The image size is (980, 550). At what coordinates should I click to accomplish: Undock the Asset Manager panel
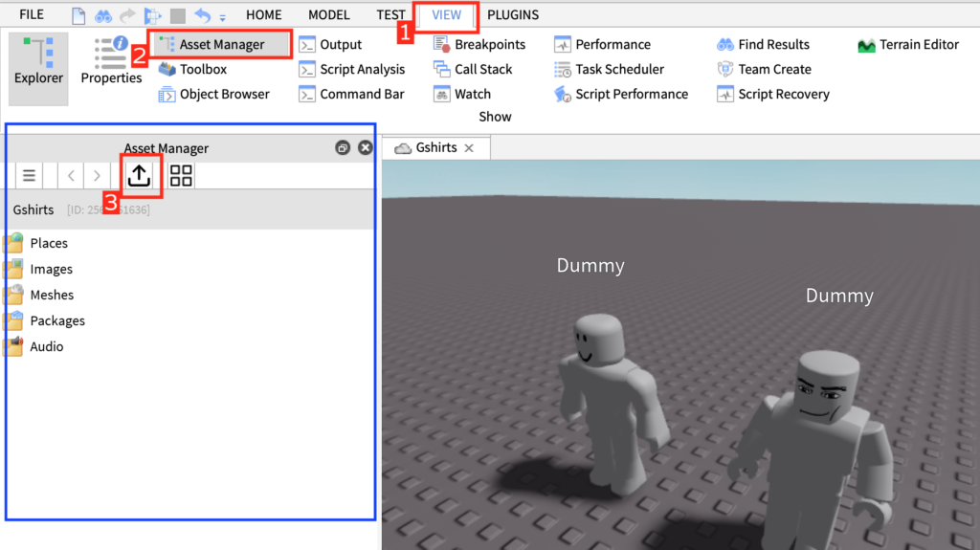coord(343,148)
